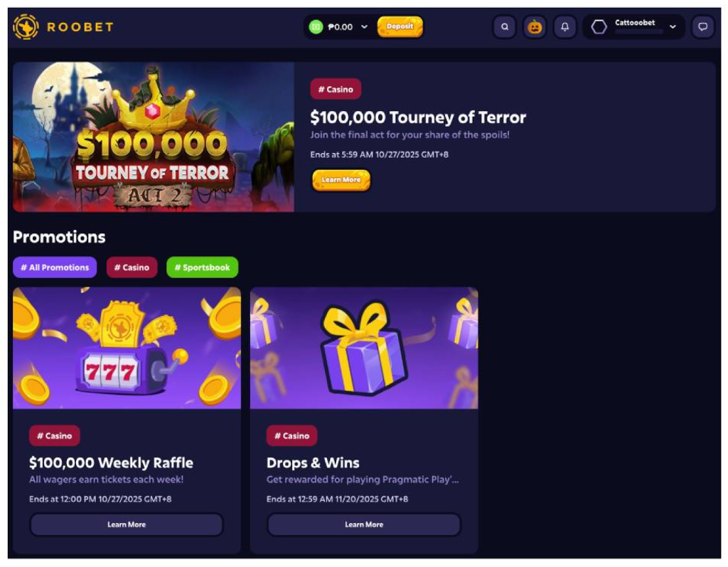Viewport: 728px width, 567px height.
Task: Click Learn More under Weekly Raffle
Action: 127,524
